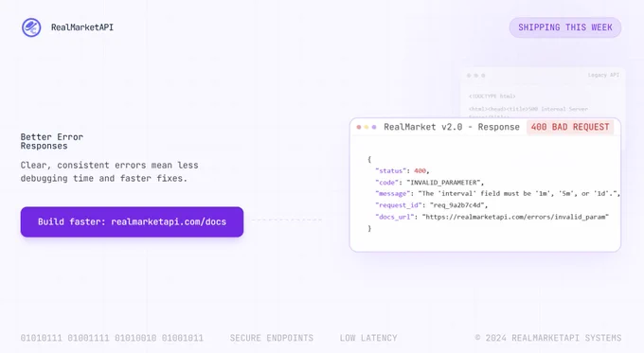The height and width of the screenshot is (353, 644).
Task: Click the yellow dot in Response window
Action: tap(367, 127)
